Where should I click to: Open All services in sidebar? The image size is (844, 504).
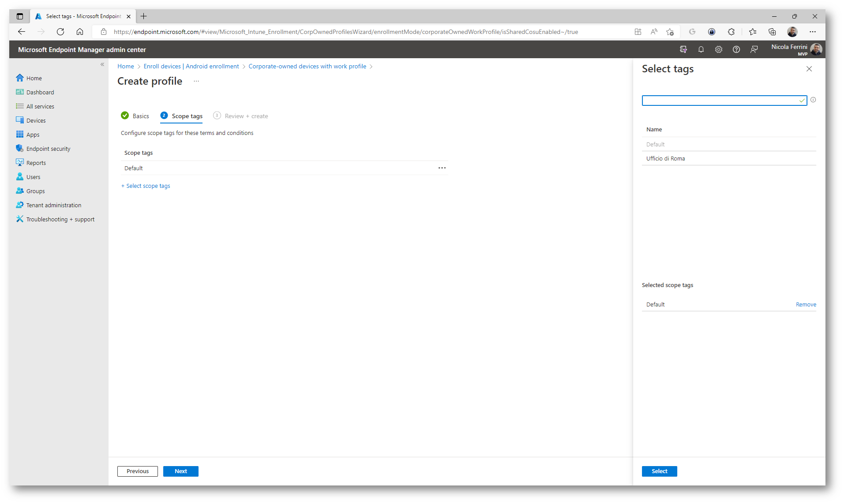tap(35, 106)
